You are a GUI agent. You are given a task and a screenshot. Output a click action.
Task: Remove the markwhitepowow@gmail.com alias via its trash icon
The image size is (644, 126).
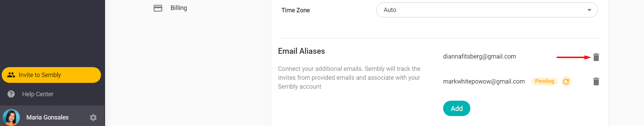pyautogui.click(x=596, y=81)
